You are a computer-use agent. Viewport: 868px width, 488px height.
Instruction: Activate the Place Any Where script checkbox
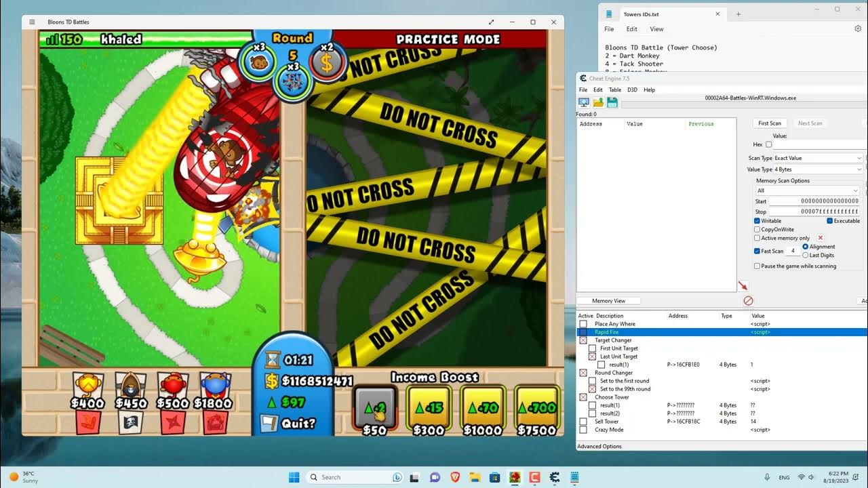coord(583,324)
